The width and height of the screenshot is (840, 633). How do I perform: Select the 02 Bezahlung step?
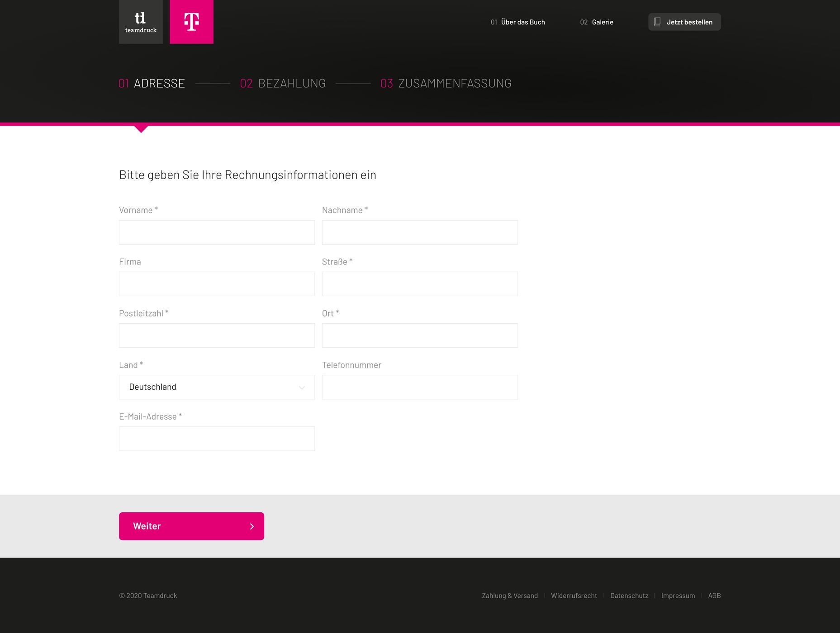pyautogui.click(x=283, y=83)
